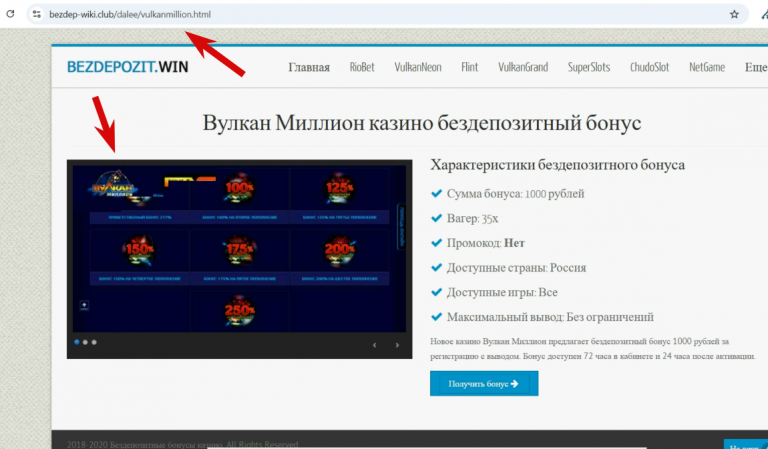Image resolution: width=768 pixels, height=449 pixels.
Task: Click the small up-arrow icon inside slide
Action: 84,306
